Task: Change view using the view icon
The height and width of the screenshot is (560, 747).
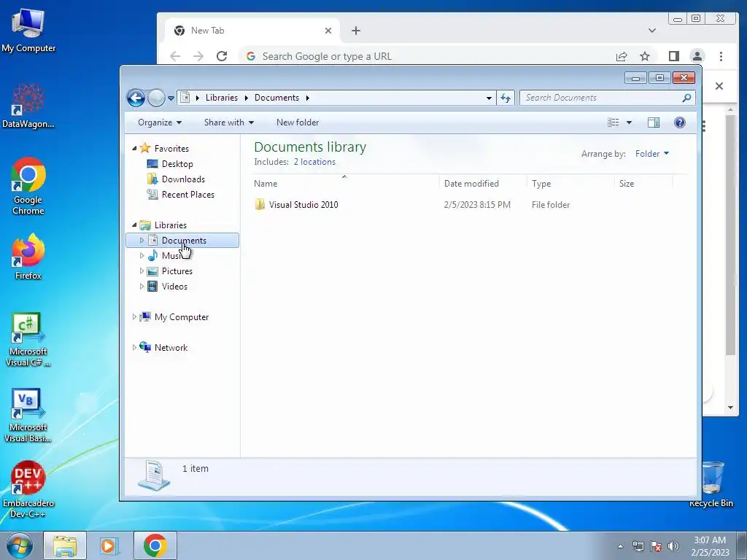Action: [613, 122]
